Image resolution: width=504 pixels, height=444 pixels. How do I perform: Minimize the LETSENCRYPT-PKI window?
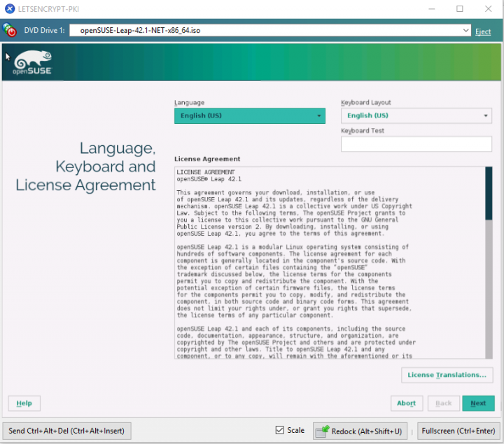(428, 9)
